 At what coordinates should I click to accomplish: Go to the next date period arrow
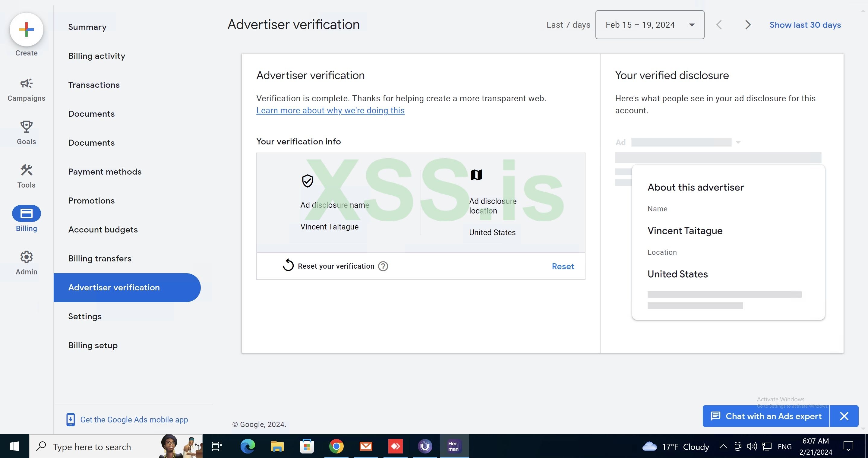click(748, 25)
